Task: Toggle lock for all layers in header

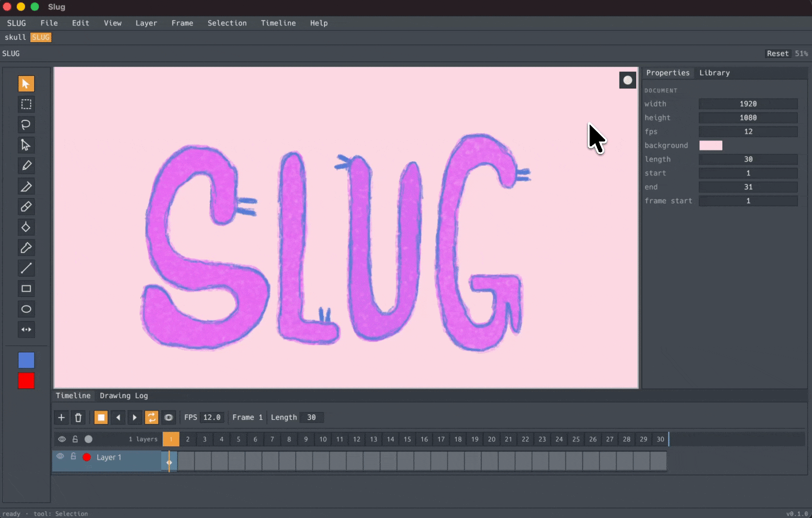Action: 75,439
